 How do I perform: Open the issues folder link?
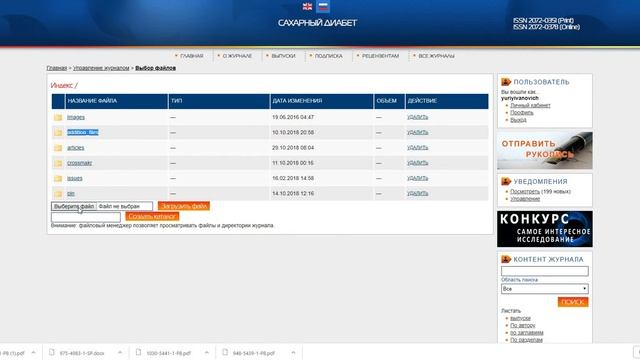[x=75, y=178]
